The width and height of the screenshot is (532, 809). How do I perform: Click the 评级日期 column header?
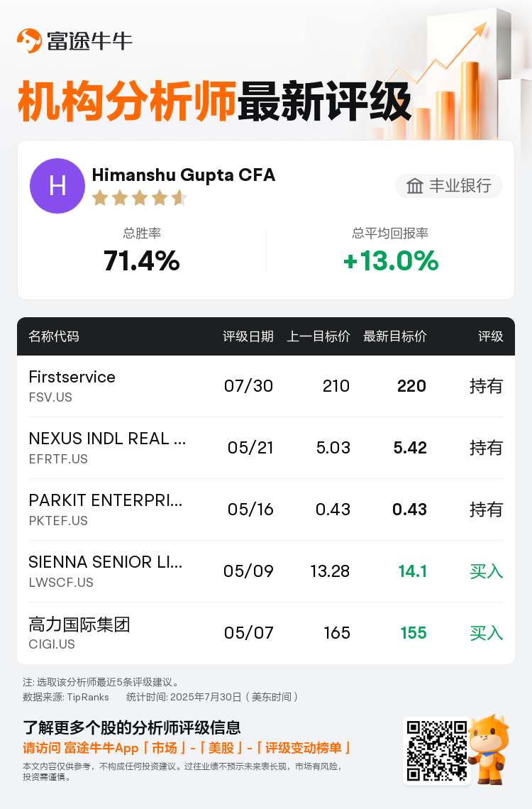point(248,336)
